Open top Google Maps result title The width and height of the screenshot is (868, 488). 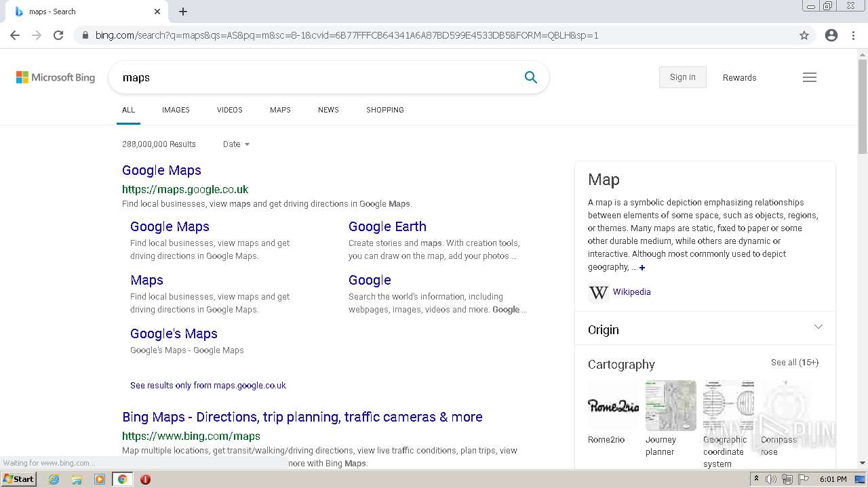coord(161,171)
